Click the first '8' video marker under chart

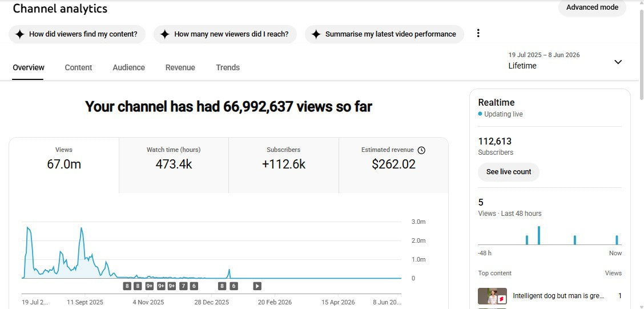point(127,286)
